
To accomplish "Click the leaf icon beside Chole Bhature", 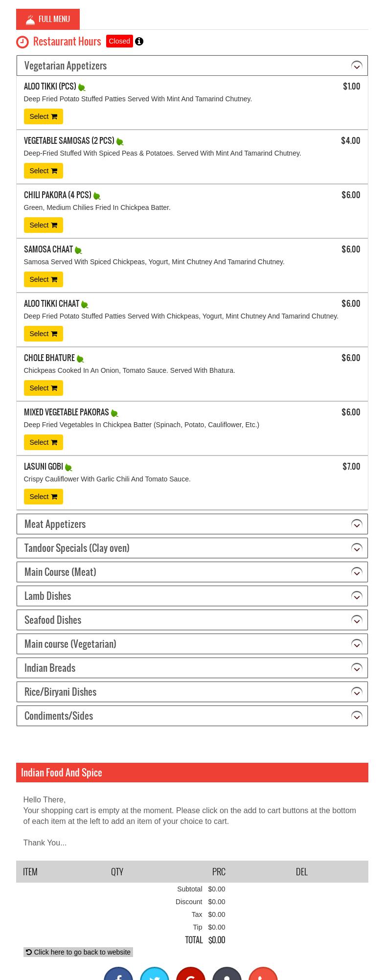I will (80, 359).
